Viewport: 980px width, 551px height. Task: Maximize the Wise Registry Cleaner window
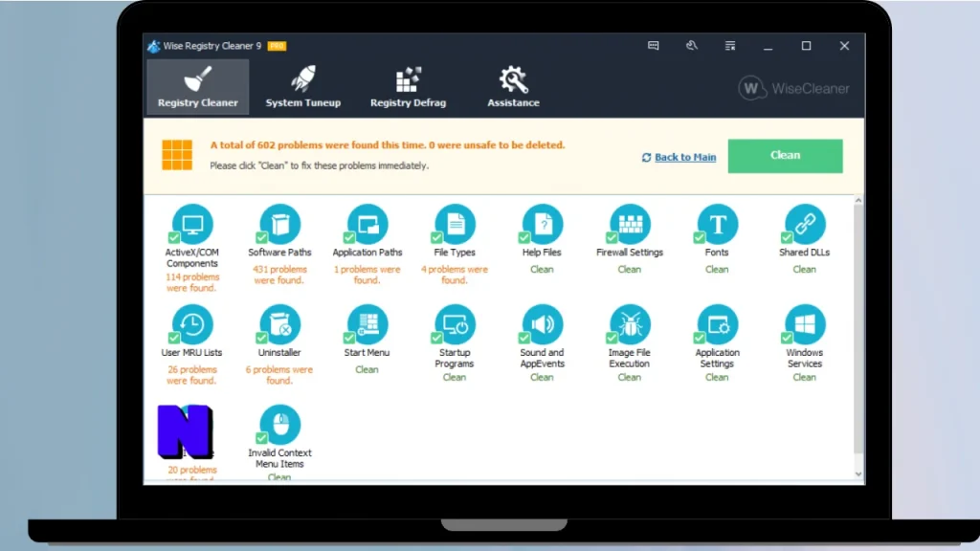pos(806,46)
